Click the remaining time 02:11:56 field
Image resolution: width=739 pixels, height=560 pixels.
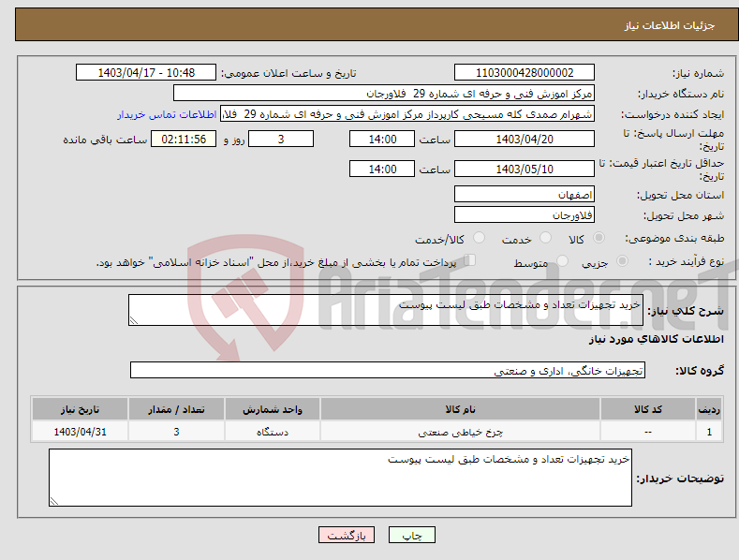[x=184, y=139]
